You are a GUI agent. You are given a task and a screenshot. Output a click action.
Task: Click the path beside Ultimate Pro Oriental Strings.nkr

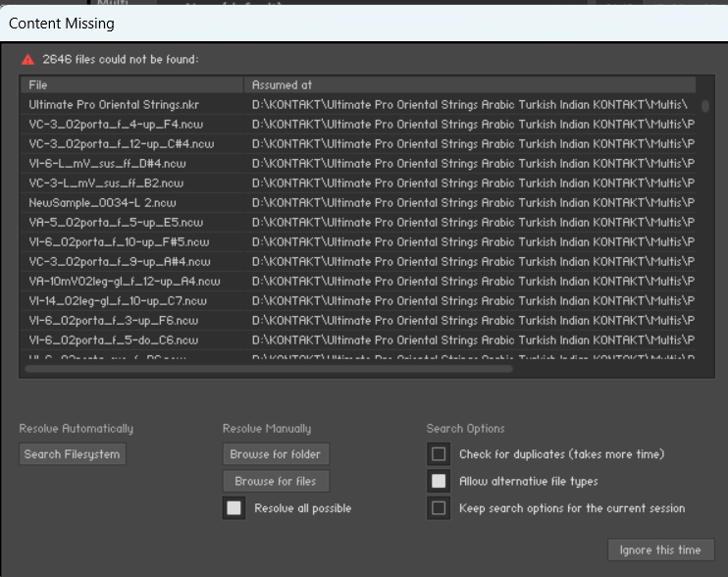pos(469,104)
